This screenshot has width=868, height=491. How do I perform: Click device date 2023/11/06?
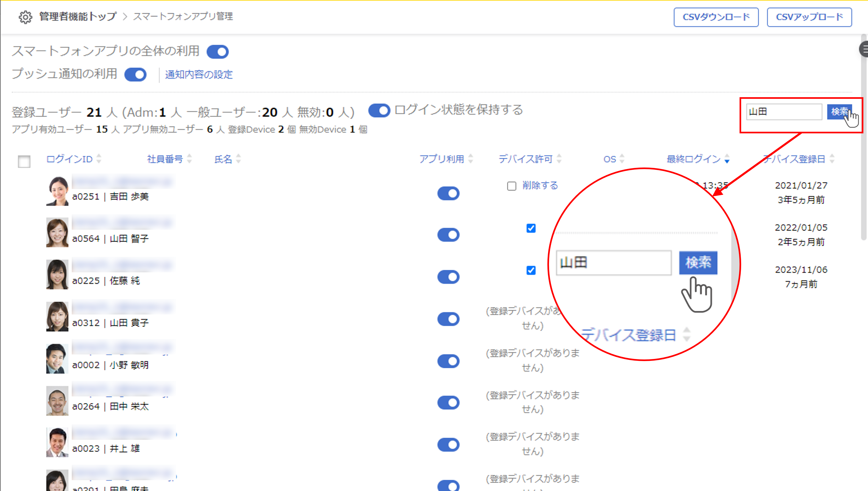801,270
